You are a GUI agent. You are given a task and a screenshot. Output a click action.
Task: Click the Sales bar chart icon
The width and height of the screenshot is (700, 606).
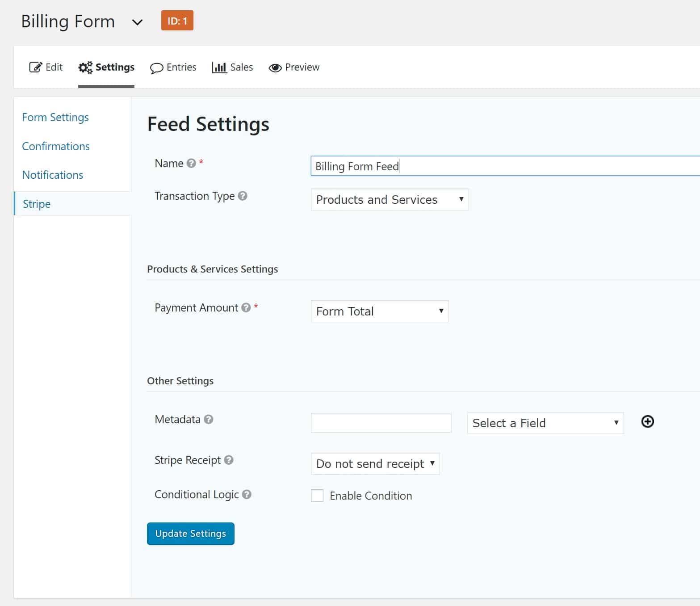pos(219,67)
